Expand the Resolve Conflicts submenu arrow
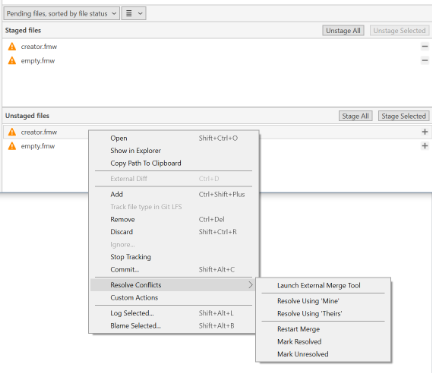 [x=250, y=285]
